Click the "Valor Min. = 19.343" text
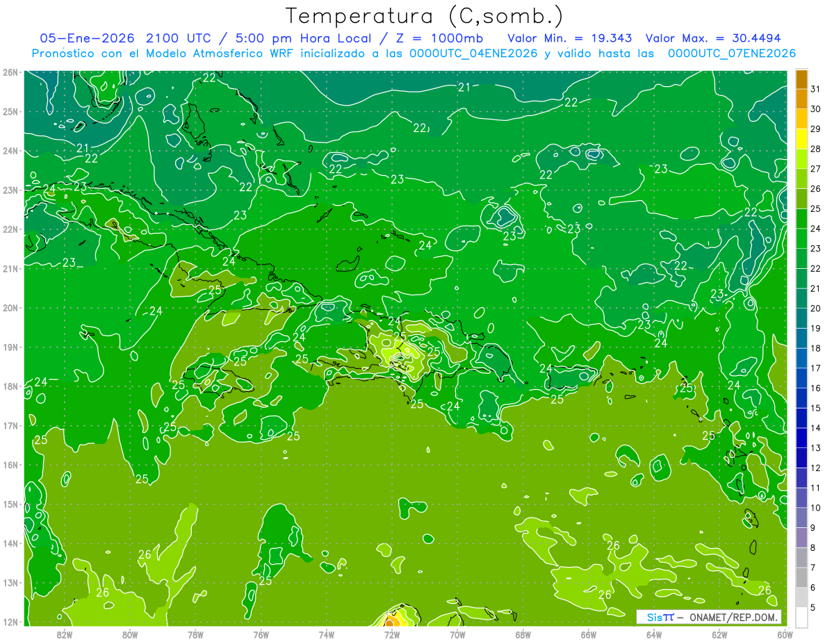 pyautogui.click(x=570, y=38)
